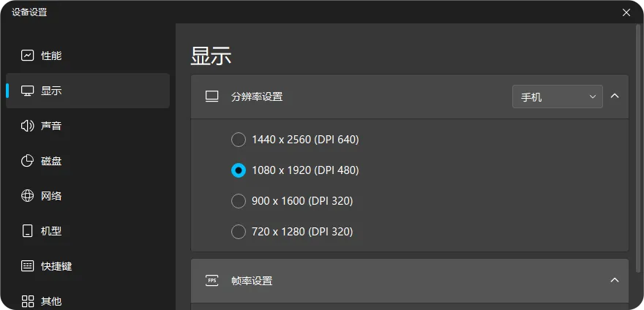Select the 900 x 1600 (DPI 320) option
Image resolution: width=644 pixels, height=310 pixels.
click(x=239, y=201)
